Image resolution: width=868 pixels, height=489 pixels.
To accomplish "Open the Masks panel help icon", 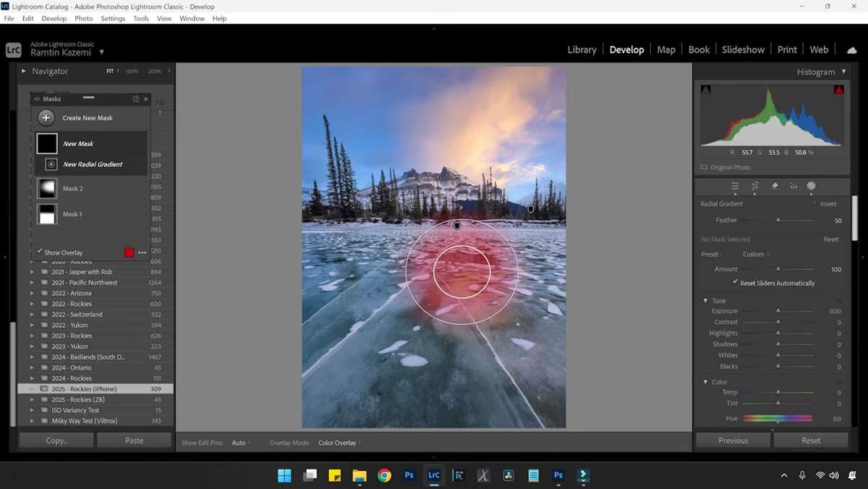I will [135, 99].
